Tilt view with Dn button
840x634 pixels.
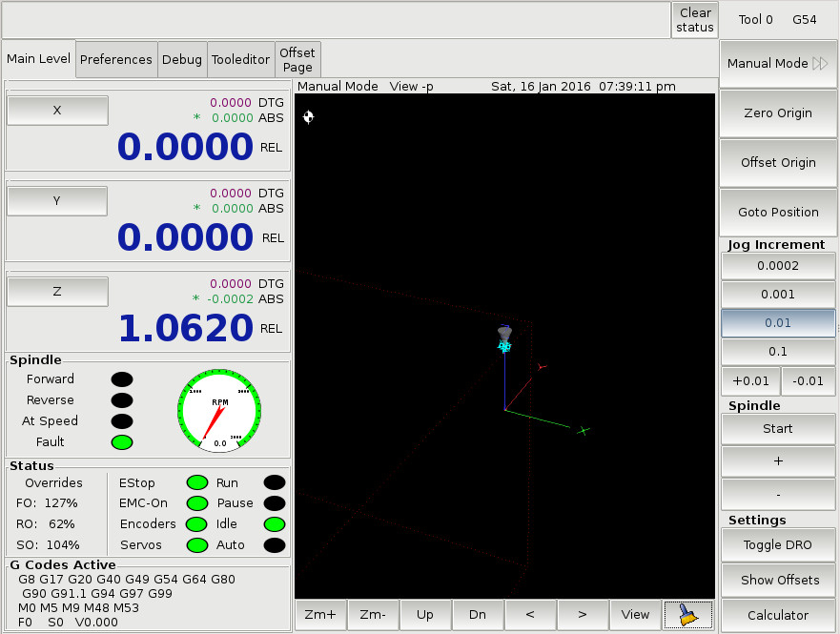478,615
